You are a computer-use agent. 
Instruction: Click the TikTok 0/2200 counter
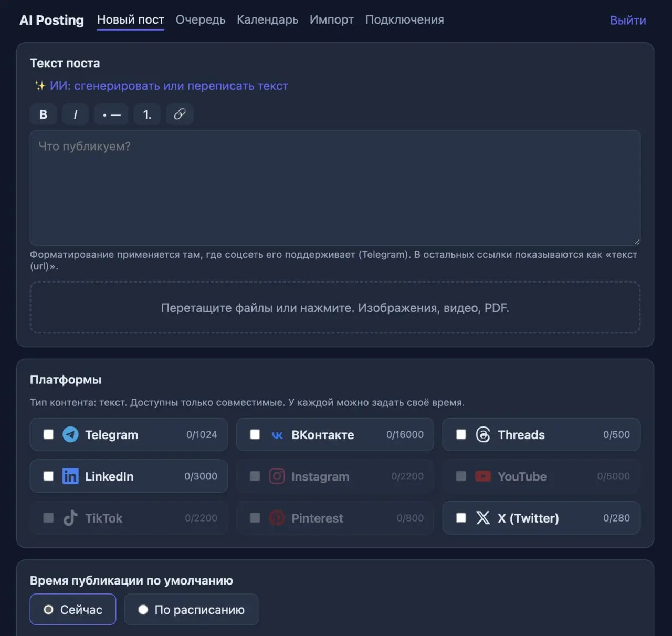pos(201,518)
